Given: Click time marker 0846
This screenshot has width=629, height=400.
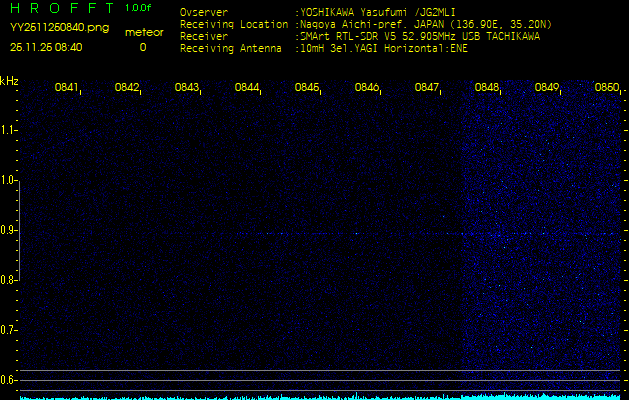Looking at the screenshot, I should (x=367, y=87).
